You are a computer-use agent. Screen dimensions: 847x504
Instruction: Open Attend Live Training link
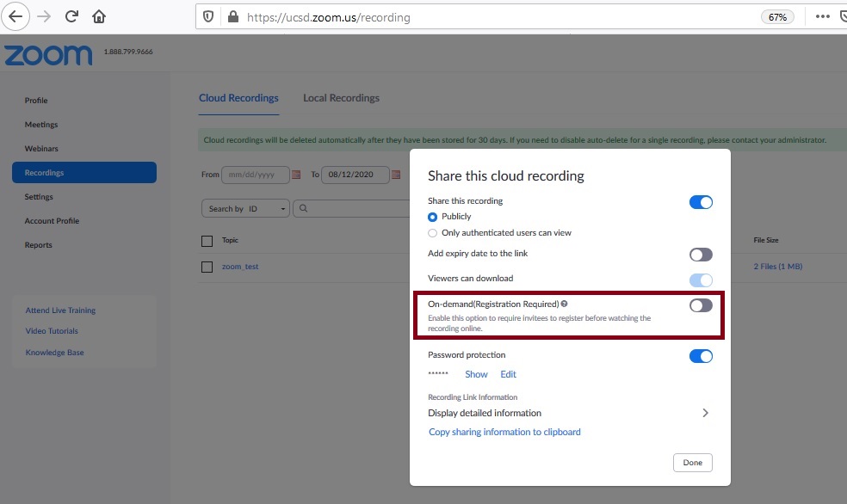point(60,310)
